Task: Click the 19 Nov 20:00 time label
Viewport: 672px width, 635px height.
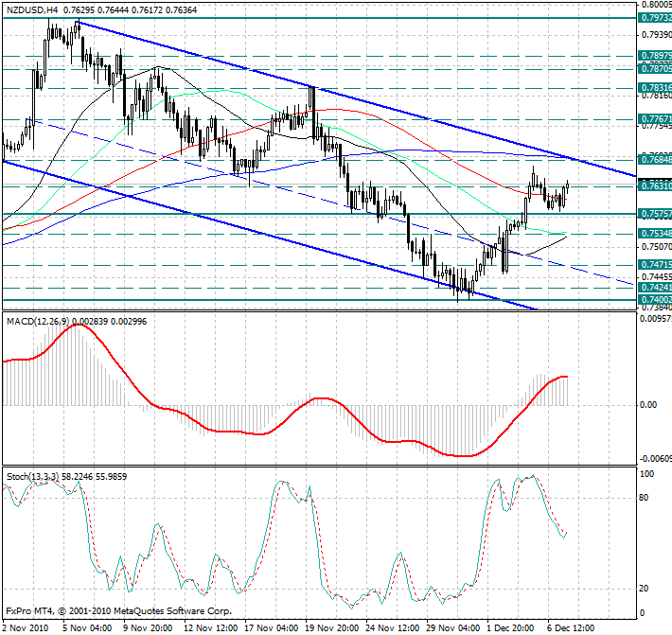Action: pos(331,628)
